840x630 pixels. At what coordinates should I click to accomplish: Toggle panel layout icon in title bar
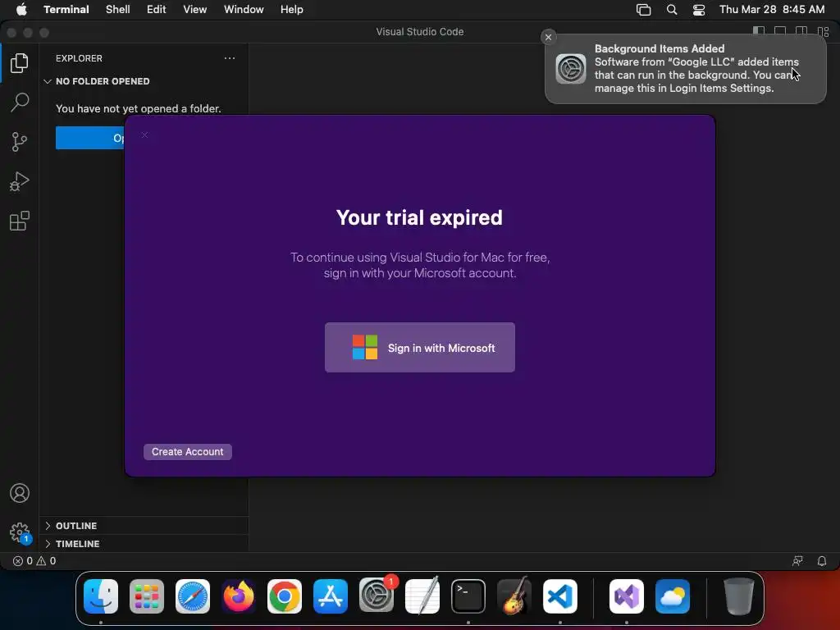[780, 31]
